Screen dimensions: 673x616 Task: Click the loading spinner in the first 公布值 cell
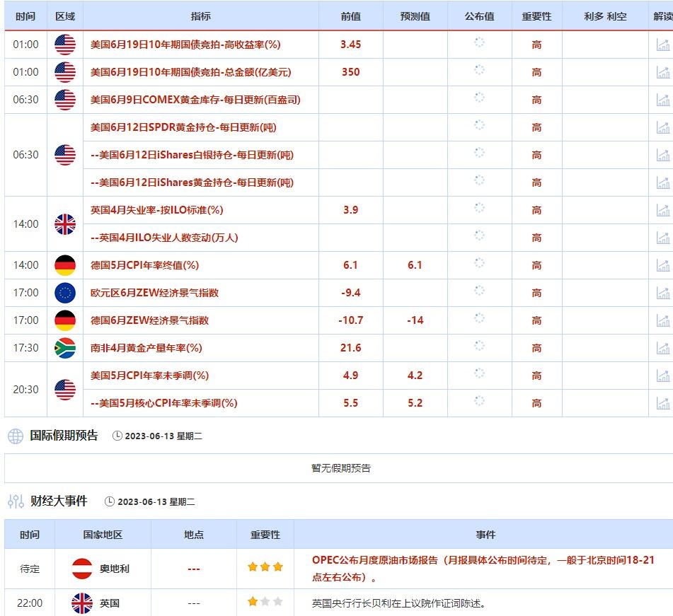(x=479, y=44)
